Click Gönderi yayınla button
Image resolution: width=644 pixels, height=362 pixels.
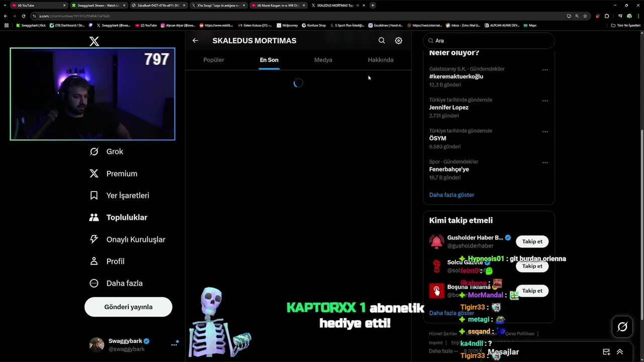coord(128,307)
